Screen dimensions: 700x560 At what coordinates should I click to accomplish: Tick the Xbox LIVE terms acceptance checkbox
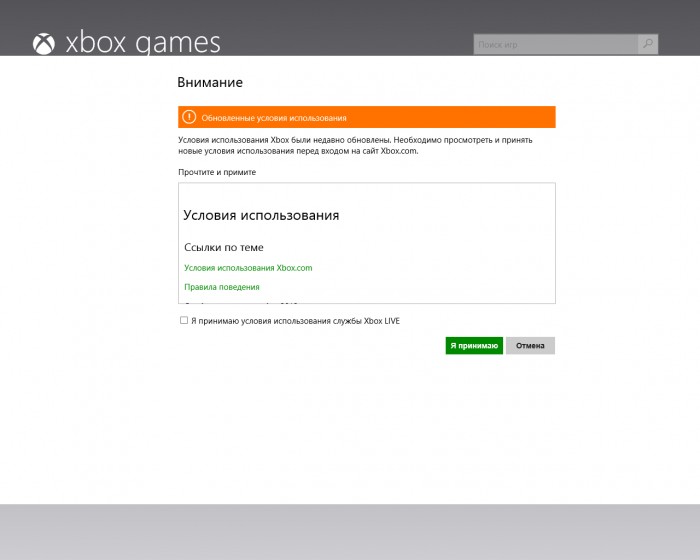point(184,320)
